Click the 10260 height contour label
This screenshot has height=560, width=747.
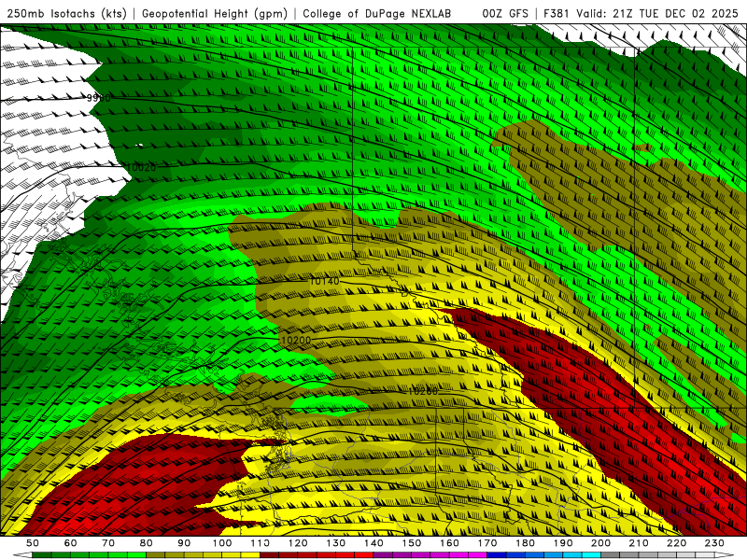click(423, 391)
